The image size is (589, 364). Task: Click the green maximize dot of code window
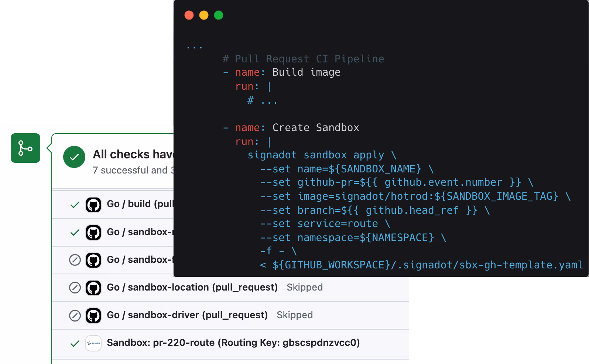(219, 15)
